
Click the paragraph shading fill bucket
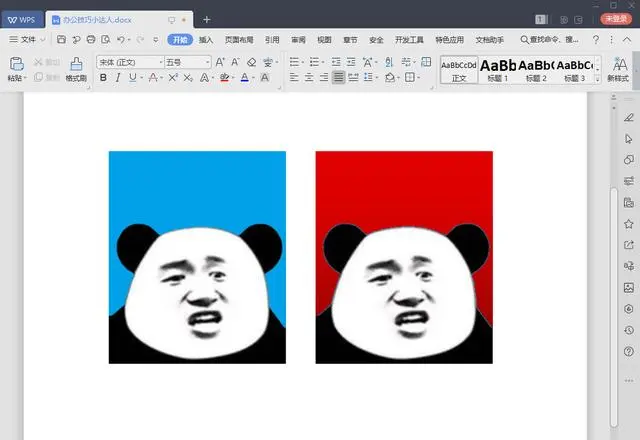point(390,77)
